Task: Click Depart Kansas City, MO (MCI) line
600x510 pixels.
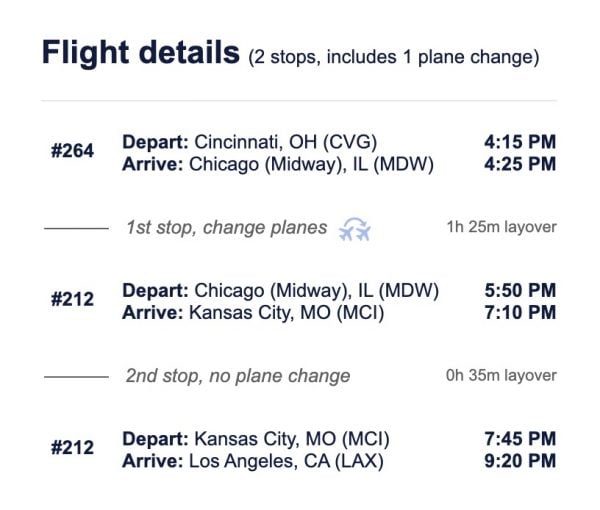Action: coord(256,439)
